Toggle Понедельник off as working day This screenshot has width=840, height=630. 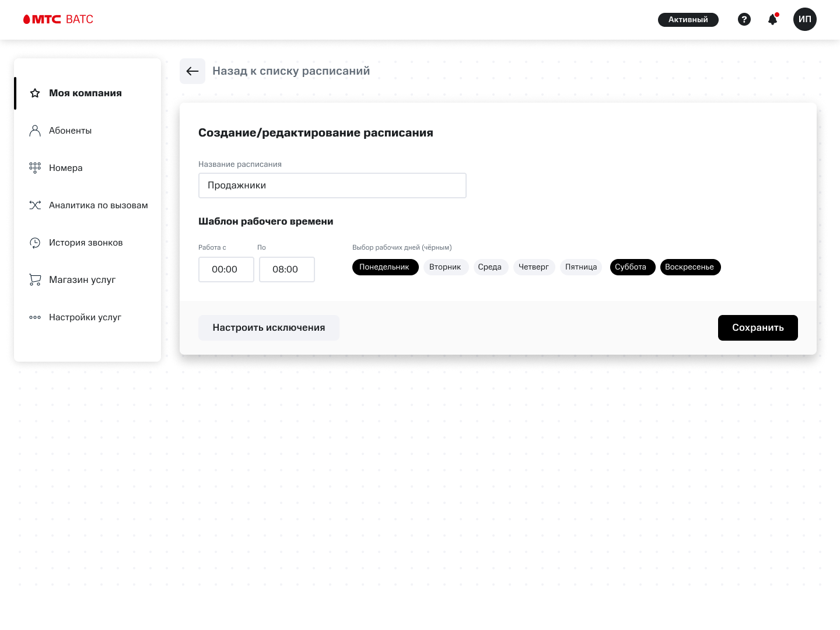tap(385, 267)
